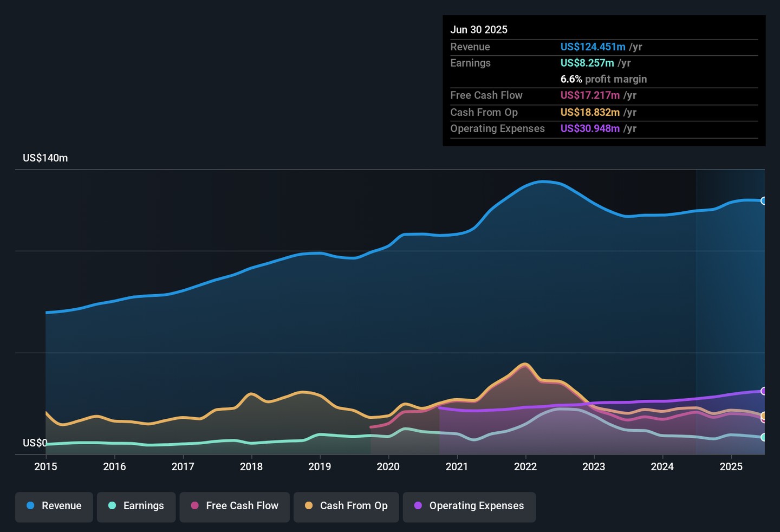Click the US$30.948m operating expenses value
This screenshot has width=780, height=532.
pos(590,129)
